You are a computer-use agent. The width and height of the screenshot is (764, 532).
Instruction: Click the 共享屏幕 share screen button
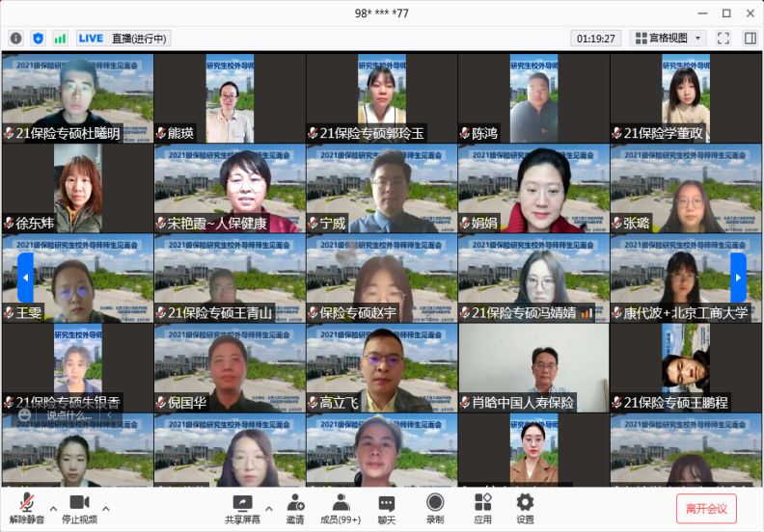pyautogui.click(x=242, y=508)
